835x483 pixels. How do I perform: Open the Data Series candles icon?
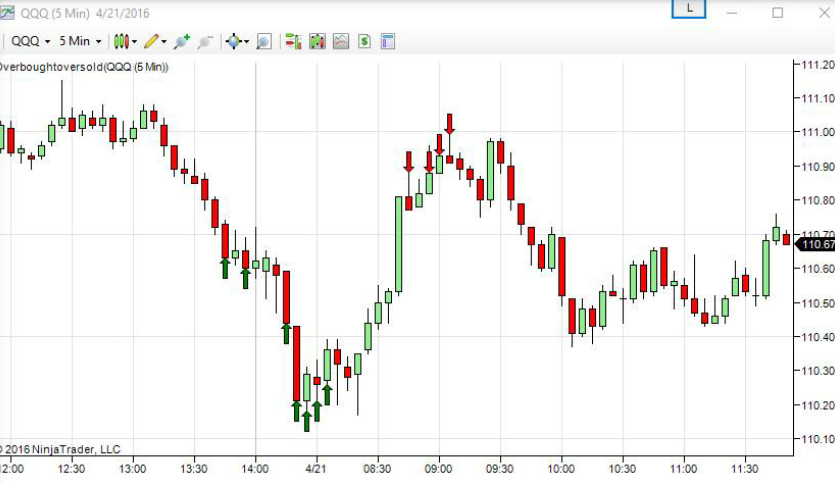[x=317, y=41]
